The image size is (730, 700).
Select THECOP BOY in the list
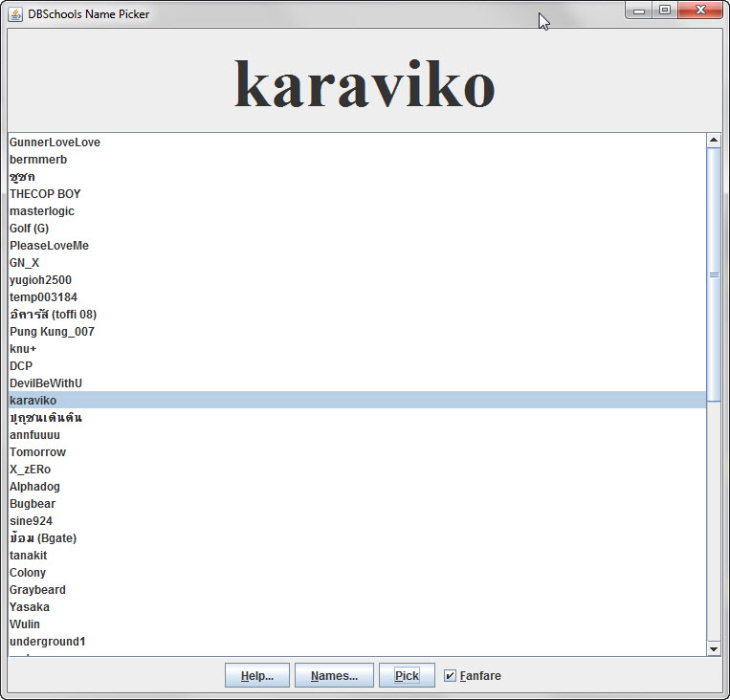coord(357,194)
